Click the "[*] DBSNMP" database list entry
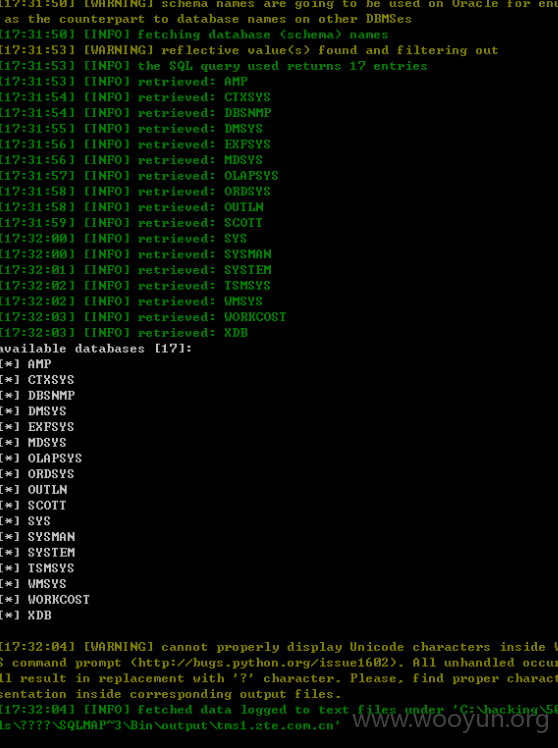 point(38,396)
